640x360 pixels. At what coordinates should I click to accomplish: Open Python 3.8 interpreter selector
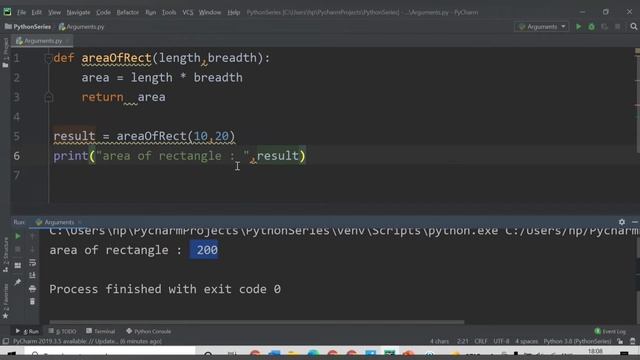click(577, 341)
